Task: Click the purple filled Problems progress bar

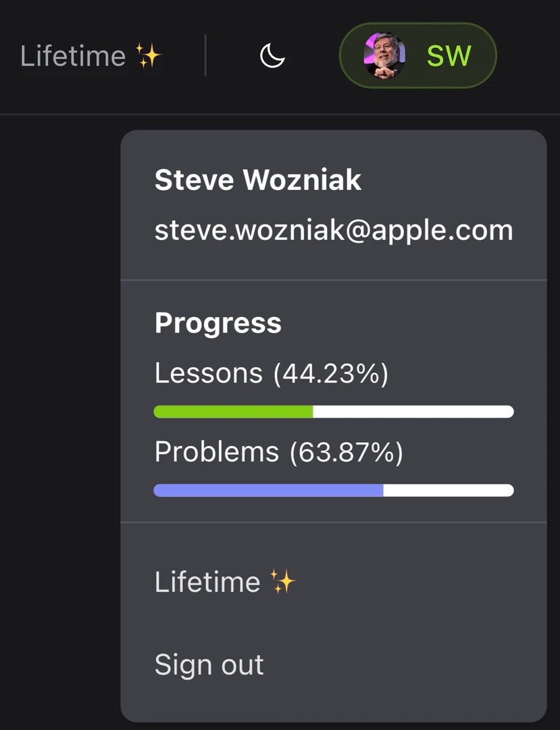Action: click(268, 490)
